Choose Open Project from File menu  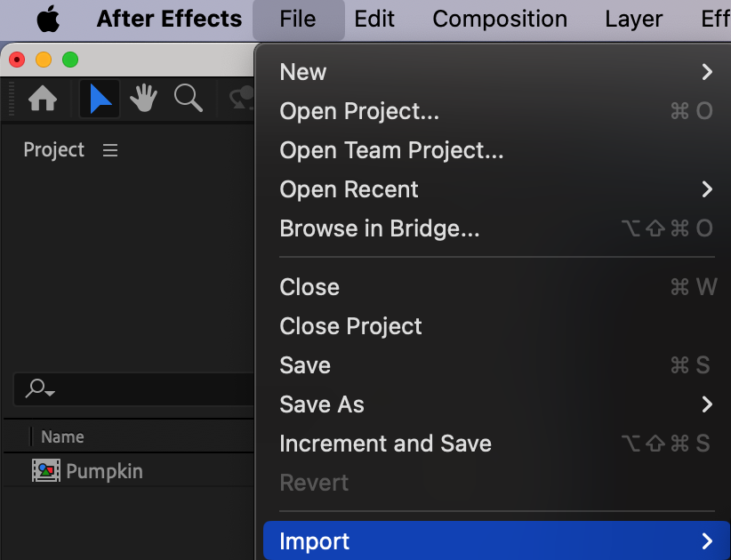tap(359, 111)
